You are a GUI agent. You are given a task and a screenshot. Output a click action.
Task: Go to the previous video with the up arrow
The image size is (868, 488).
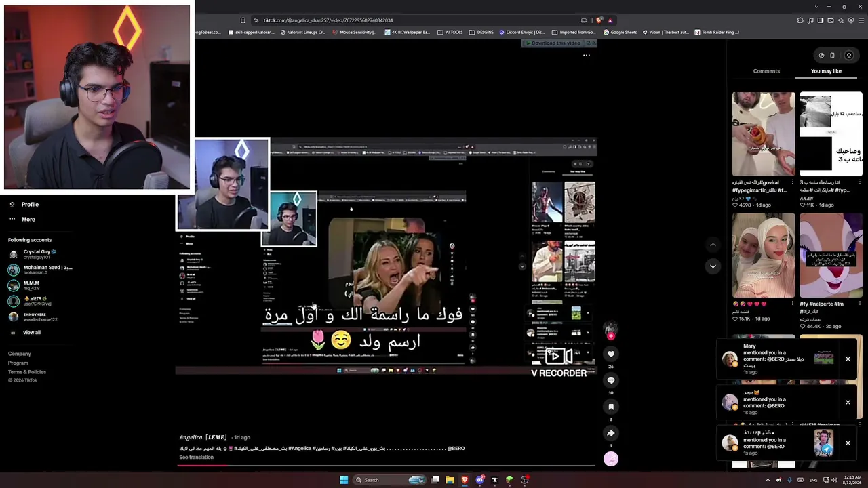[x=713, y=244]
